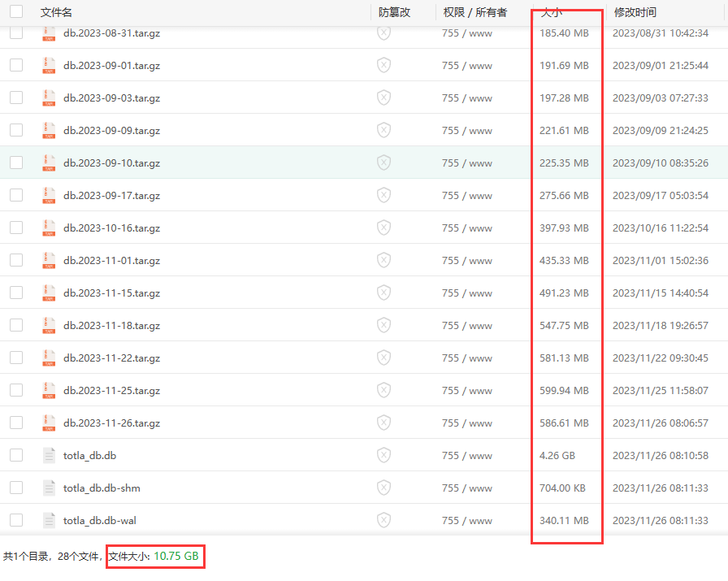Click archive icon of db.2023-11-26.tar.gz
This screenshot has width=728, height=581.
[49, 423]
